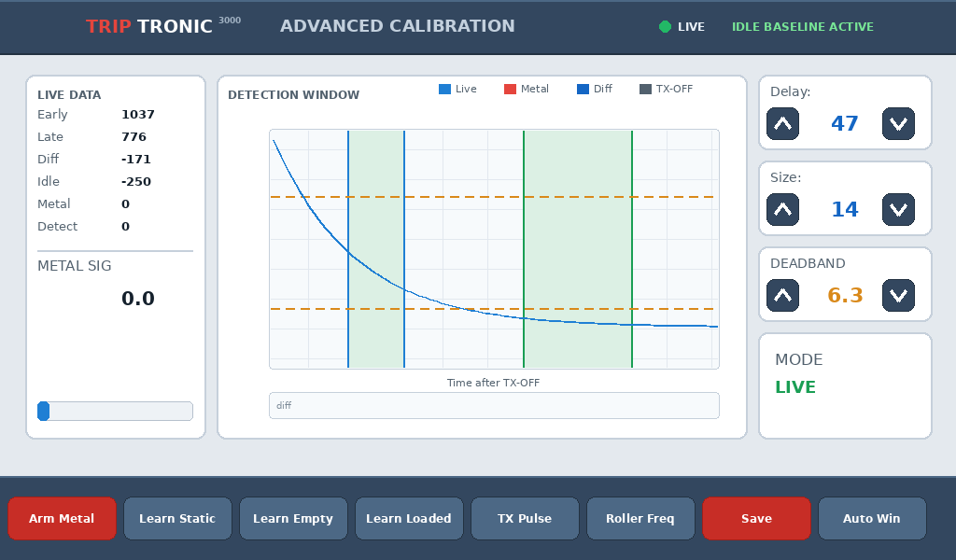Select the Diff value -171
This screenshot has width=956, height=560.
(136, 160)
